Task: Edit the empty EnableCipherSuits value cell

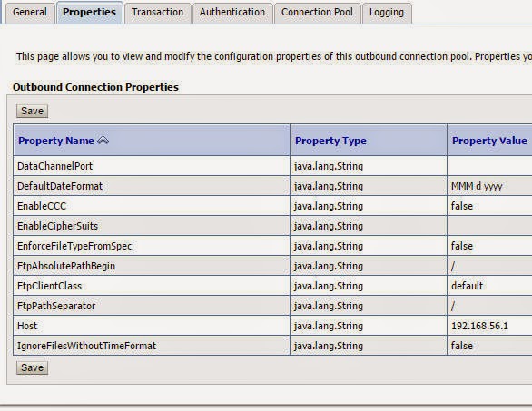Action: [489, 226]
